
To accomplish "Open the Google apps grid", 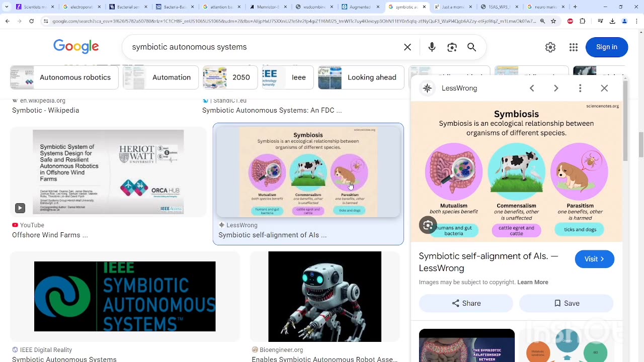I will click(x=574, y=47).
